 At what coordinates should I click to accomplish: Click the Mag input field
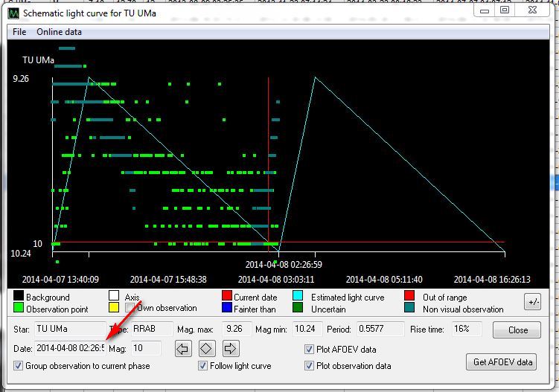(x=146, y=348)
